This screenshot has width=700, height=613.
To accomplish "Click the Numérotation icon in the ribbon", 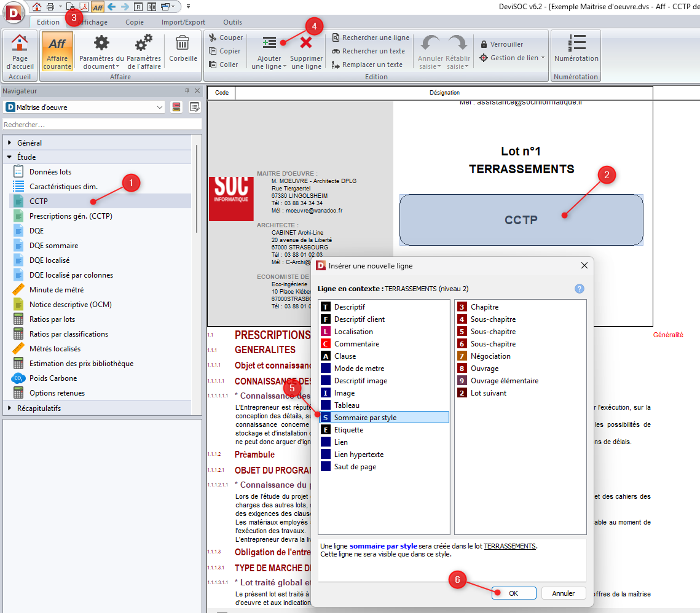I will pyautogui.click(x=576, y=43).
